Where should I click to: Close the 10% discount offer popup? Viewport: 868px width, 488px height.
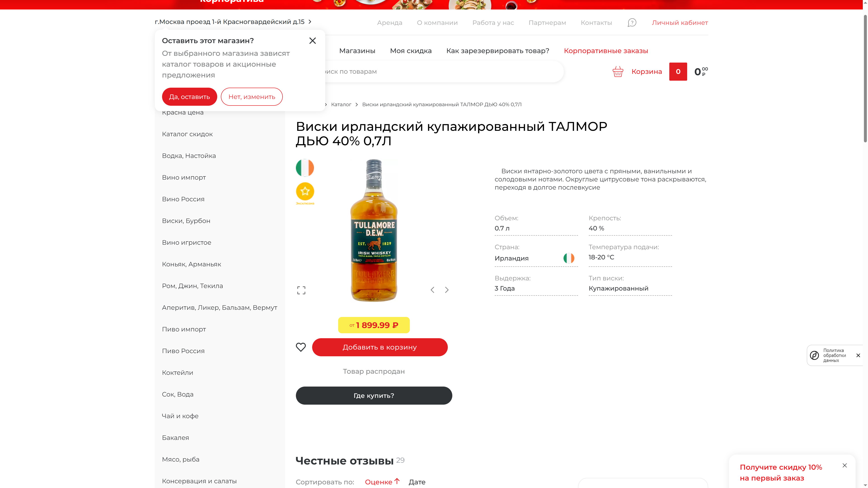(x=844, y=465)
